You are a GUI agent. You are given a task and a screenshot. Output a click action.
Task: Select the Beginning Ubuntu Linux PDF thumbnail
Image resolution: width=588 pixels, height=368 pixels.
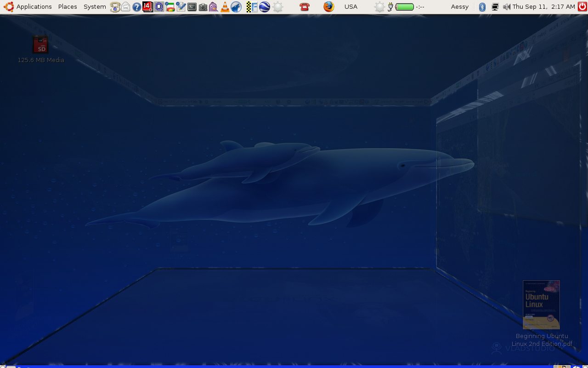tap(542, 305)
